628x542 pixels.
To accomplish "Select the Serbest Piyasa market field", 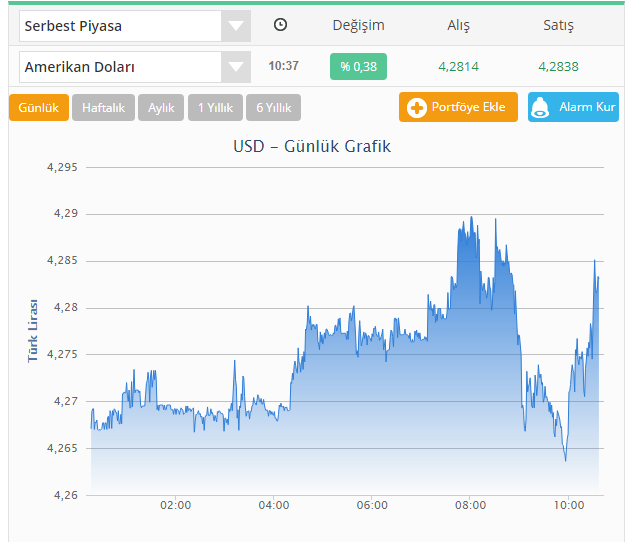I will coord(119,26).
